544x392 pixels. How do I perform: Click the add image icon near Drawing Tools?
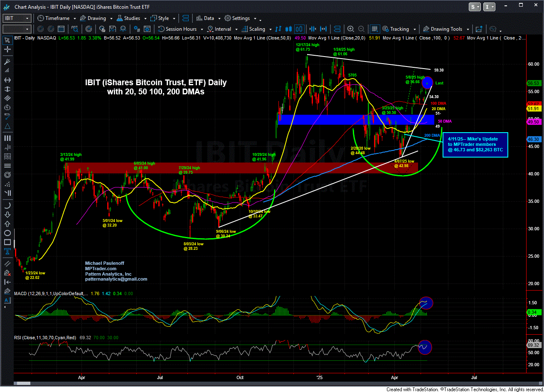479,29
